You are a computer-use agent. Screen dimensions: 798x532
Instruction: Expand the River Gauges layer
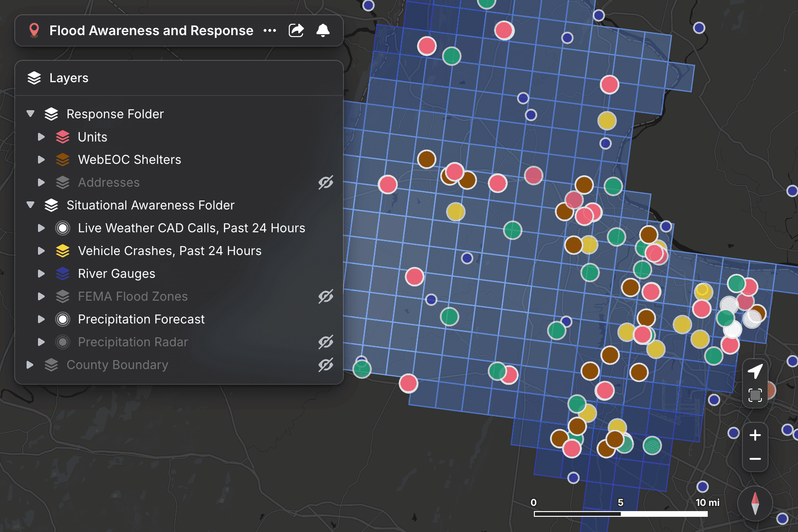click(41, 274)
